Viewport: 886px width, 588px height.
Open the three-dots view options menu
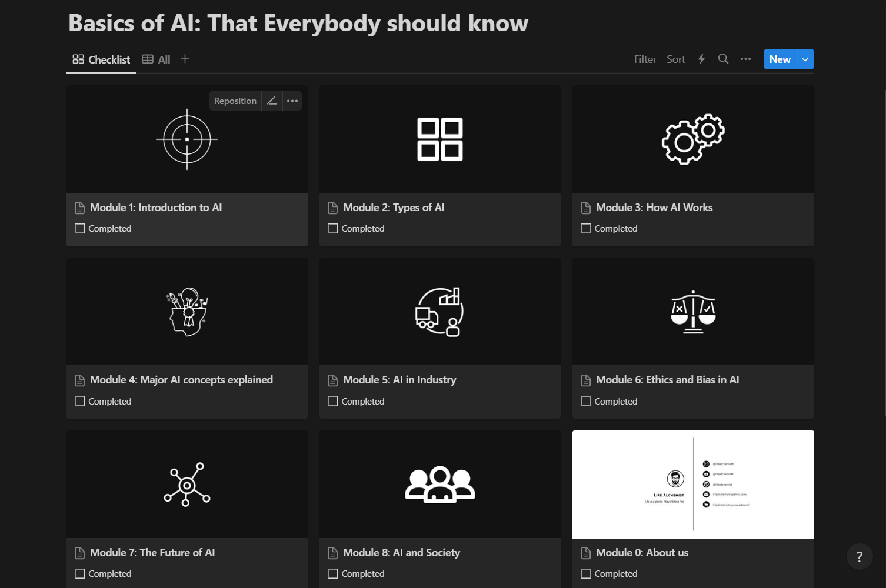pos(745,59)
